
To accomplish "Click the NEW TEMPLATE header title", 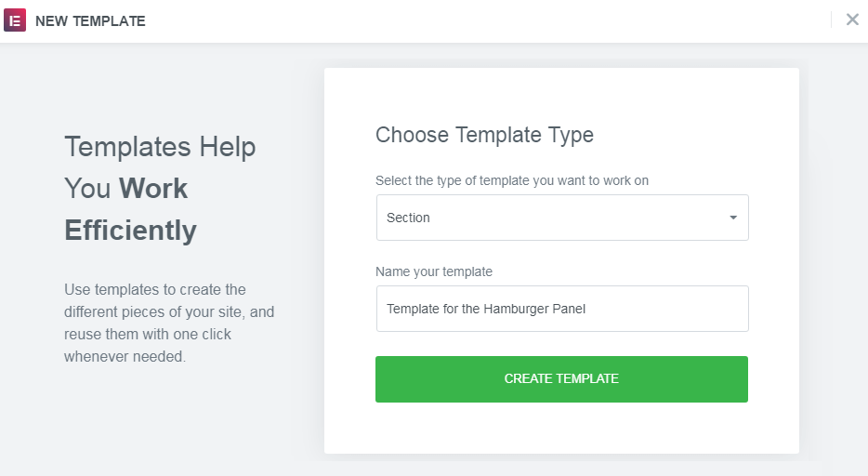I will [90, 20].
